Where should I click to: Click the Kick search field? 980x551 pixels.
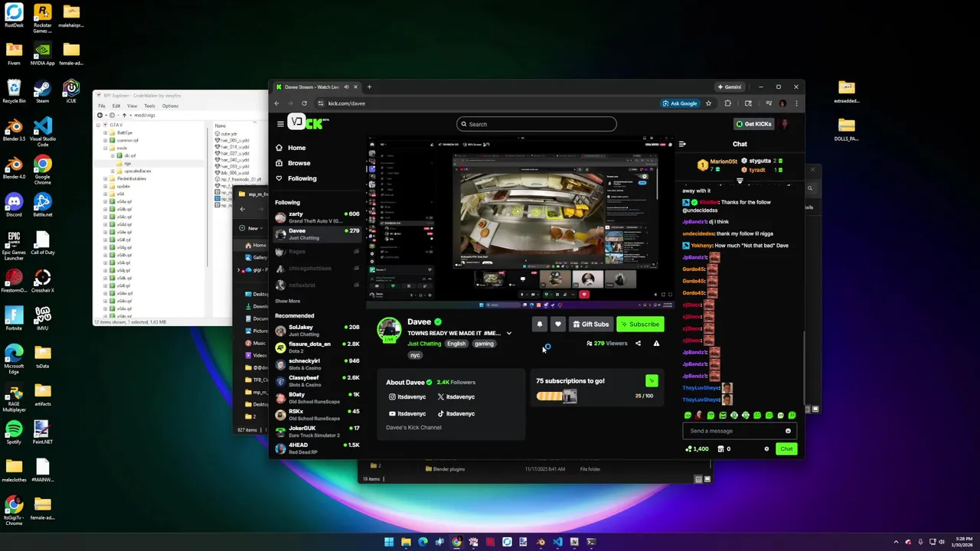536,124
